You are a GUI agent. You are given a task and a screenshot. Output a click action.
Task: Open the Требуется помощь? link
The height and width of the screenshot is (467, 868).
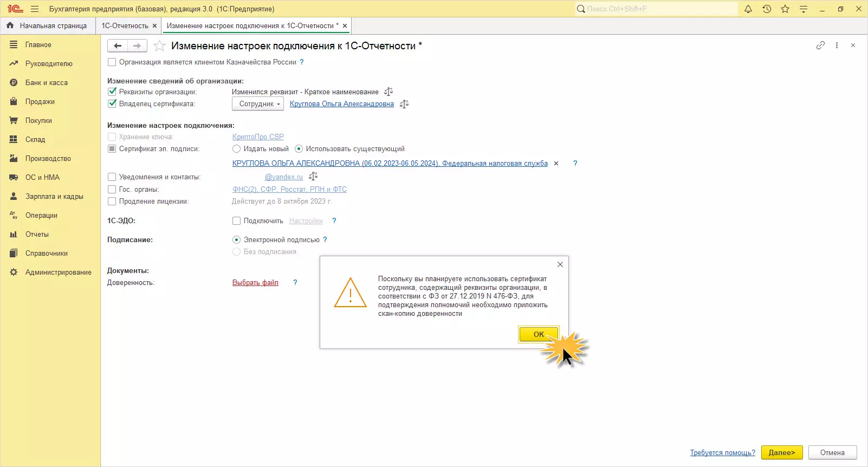coord(722,452)
